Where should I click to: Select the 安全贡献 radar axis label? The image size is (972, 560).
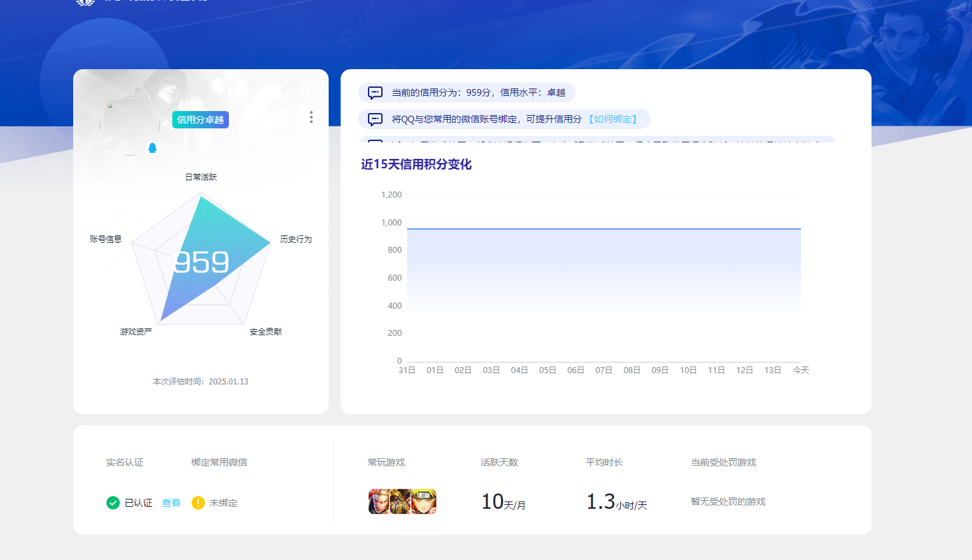(266, 331)
